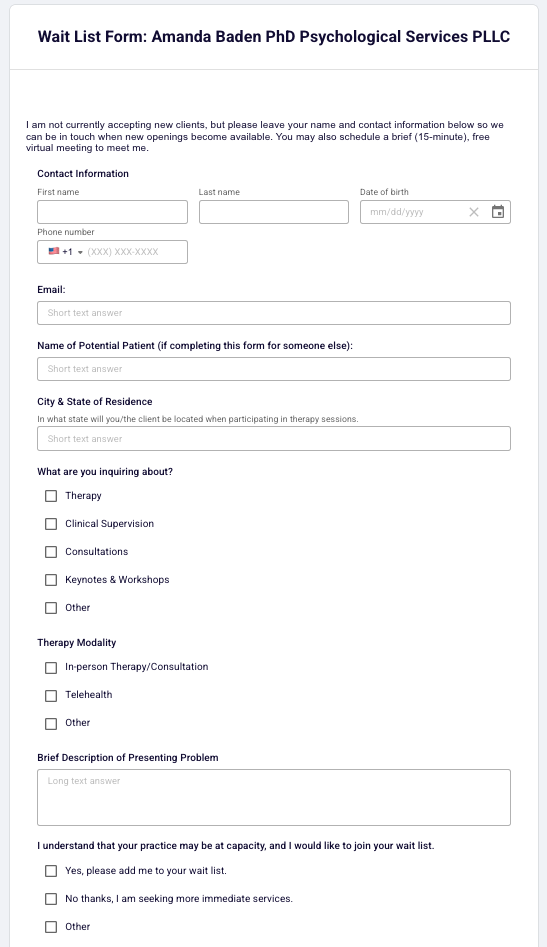547x947 pixels.
Task: Check the Clinical Supervision option
Action: [x=51, y=524]
